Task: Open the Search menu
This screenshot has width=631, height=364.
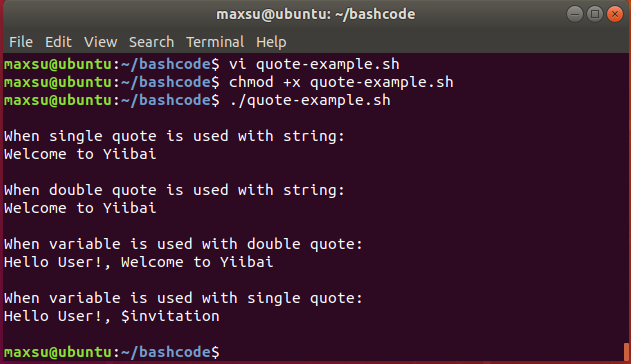Action: coord(151,42)
